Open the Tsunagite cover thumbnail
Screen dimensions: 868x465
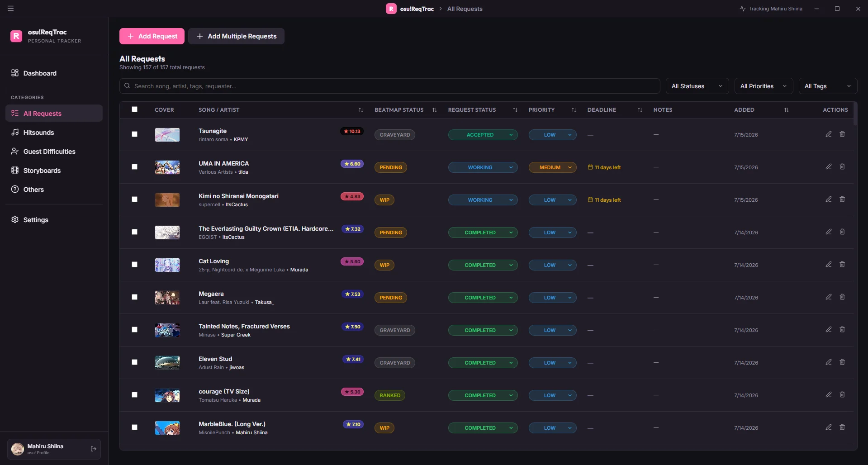167,135
